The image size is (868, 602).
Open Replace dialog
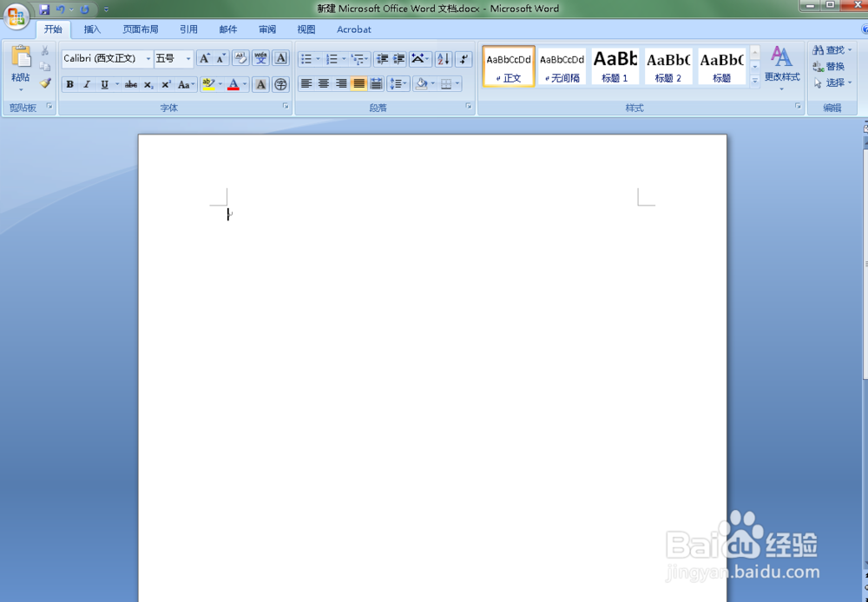click(829, 67)
